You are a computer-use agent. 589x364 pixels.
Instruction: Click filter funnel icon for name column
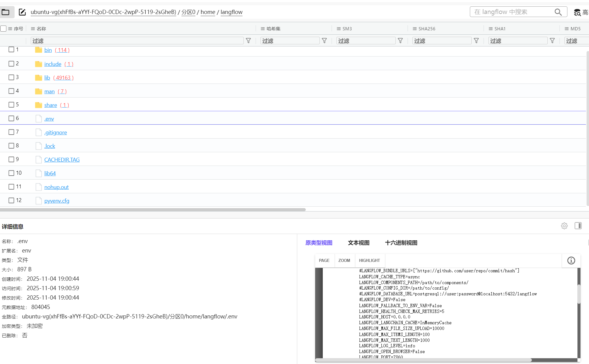click(x=248, y=41)
